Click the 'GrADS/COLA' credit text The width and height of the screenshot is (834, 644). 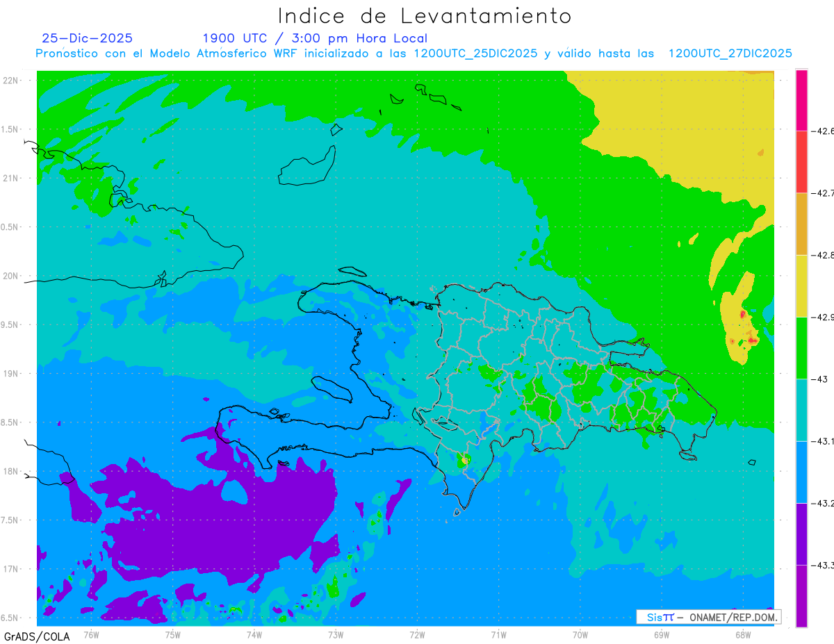pyautogui.click(x=37, y=636)
